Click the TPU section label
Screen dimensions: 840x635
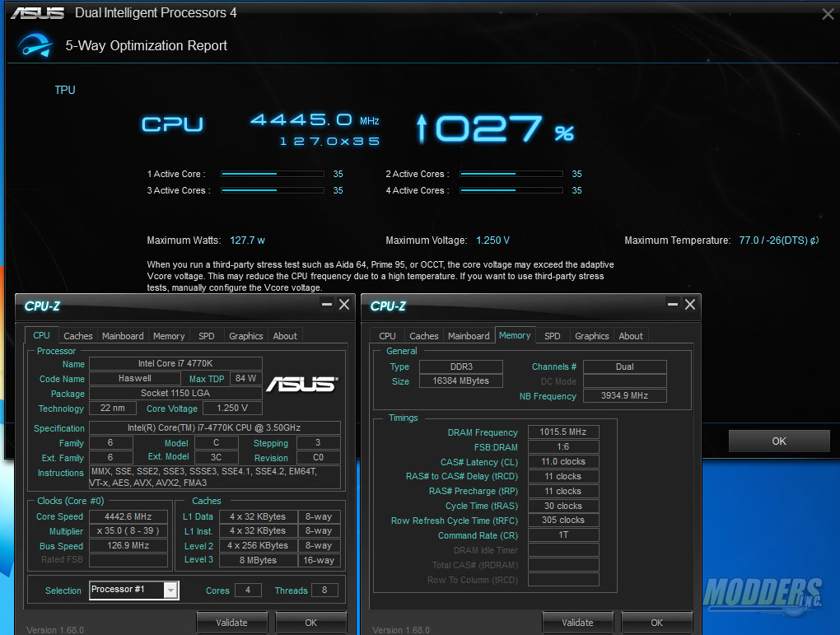point(65,90)
